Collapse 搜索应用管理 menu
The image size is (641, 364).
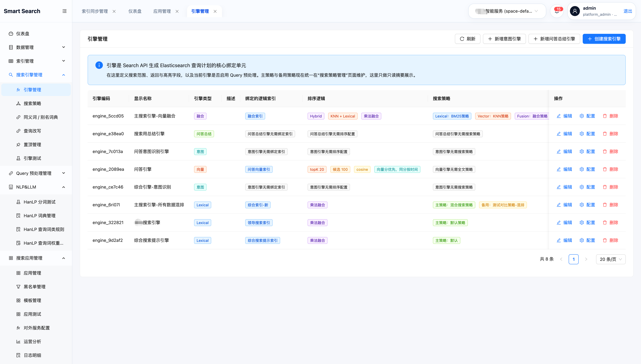pyautogui.click(x=36, y=258)
